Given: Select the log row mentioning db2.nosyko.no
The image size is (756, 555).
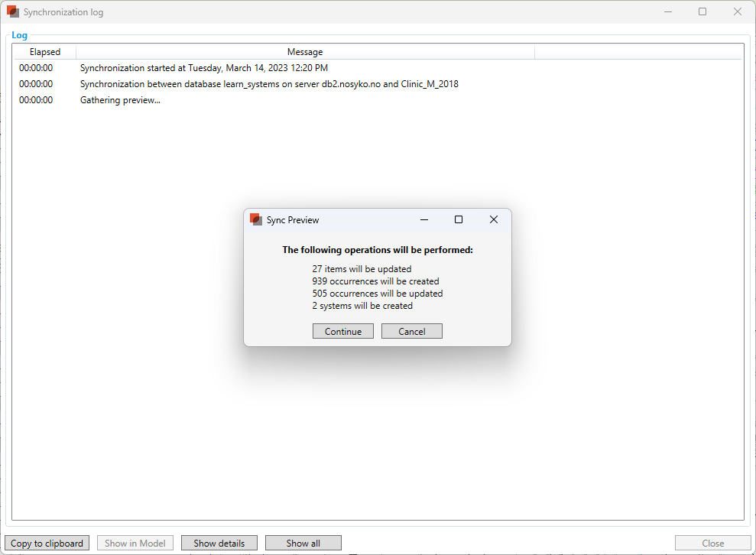Looking at the screenshot, I should tap(378, 84).
